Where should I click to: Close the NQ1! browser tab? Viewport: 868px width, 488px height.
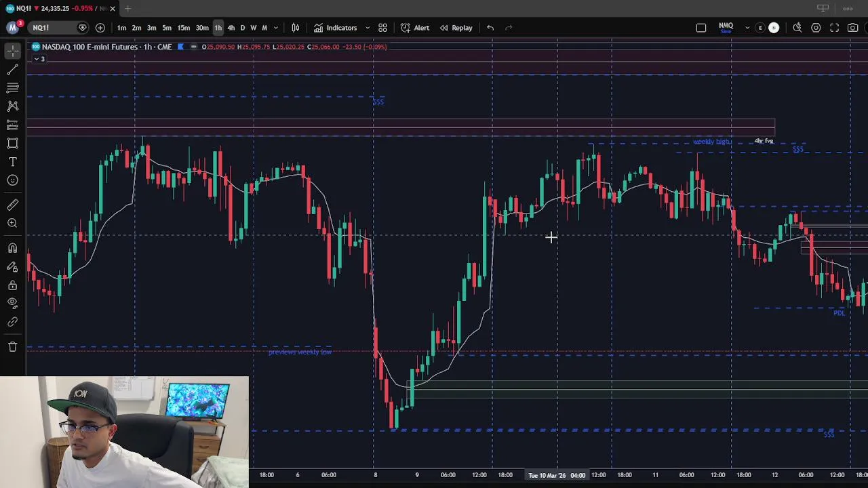pyautogui.click(x=113, y=8)
